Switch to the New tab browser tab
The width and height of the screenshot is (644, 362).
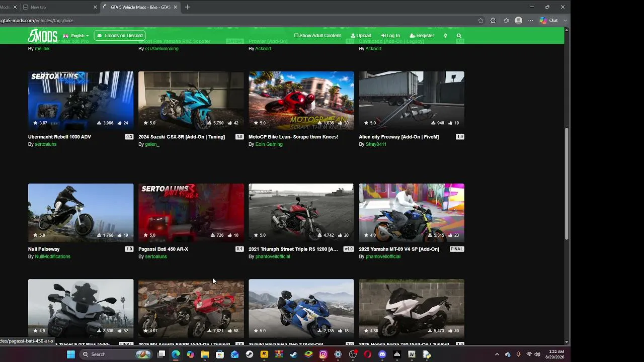pos(59,7)
